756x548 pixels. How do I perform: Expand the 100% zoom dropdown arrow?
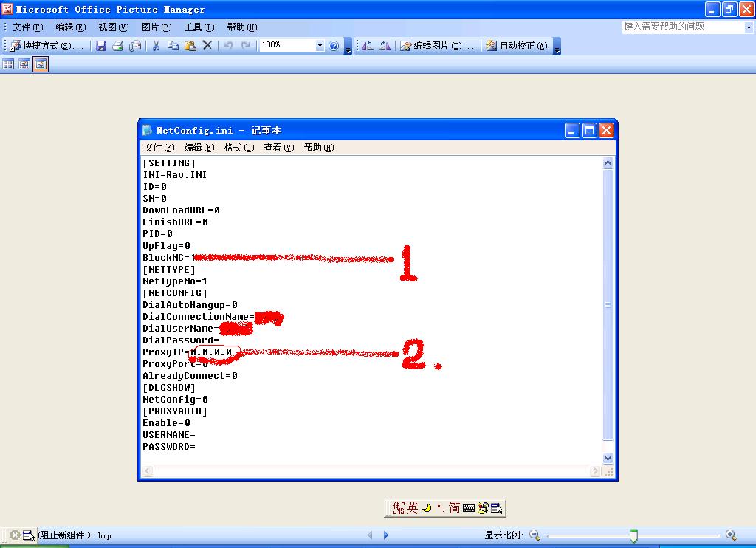click(320, 46)
